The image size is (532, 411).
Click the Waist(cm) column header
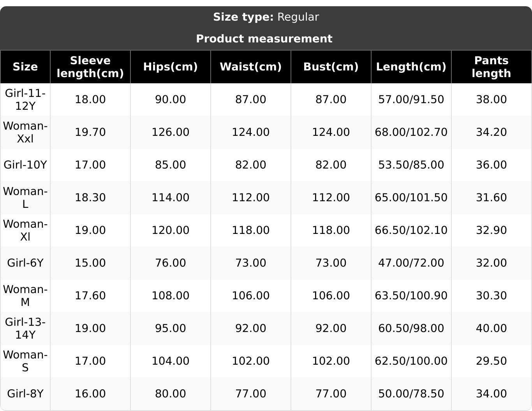tap(251, 67)
